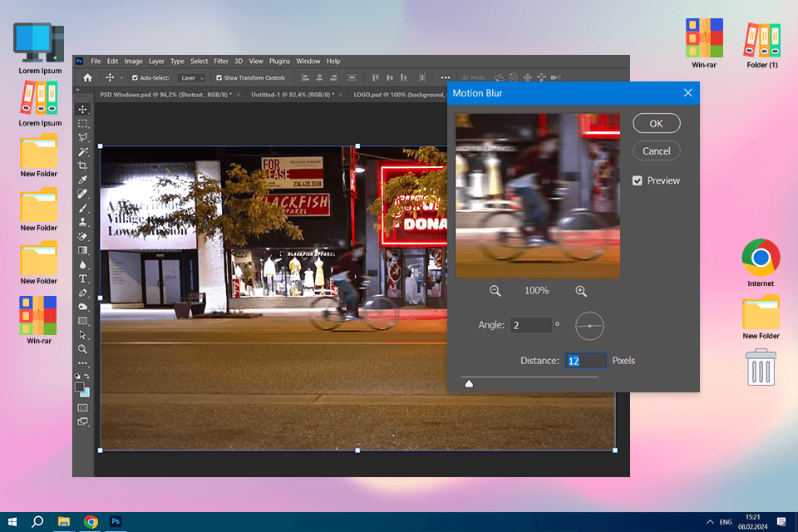
Task: Select the Type tool
Action: pyautogui.click(x=82, y=278)
